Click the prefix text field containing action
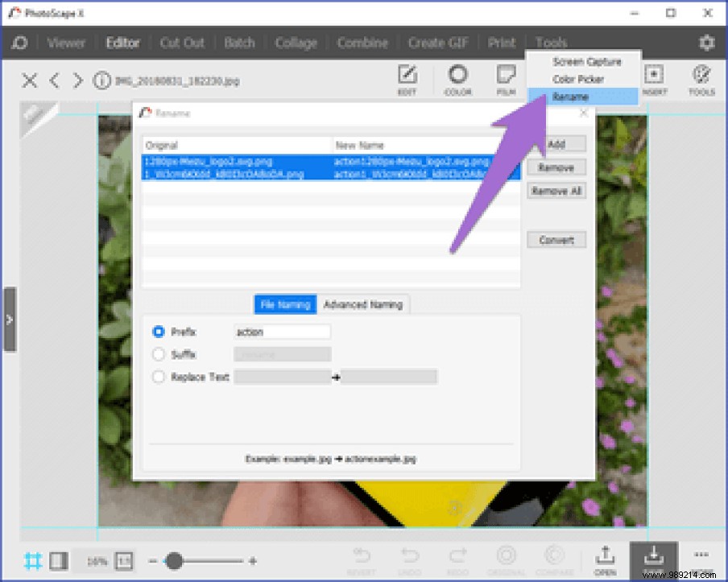Viewport: 728px width, 582px height. [283, 331]
